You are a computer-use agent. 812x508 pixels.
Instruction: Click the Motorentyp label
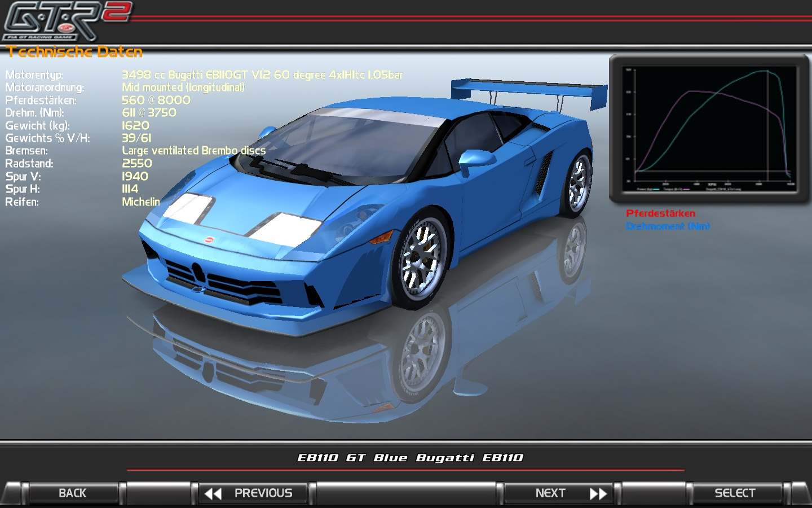pos(34,75)
